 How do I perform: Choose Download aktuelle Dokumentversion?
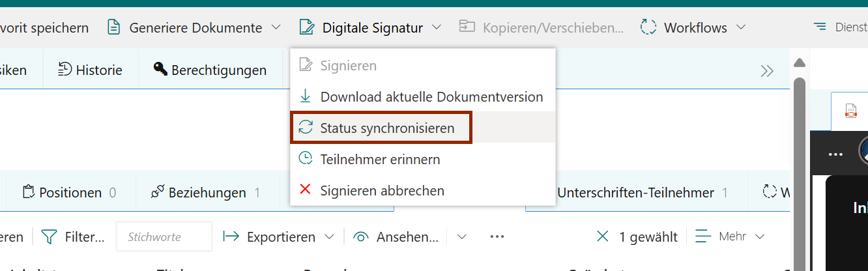pos(431,97)
